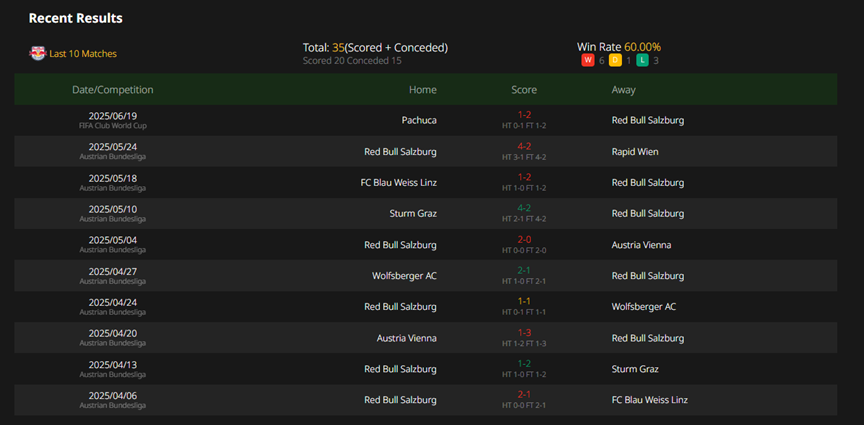The height and width of the screenshot is (425, 864).
Task: Select the 2025/06/19 date cell
Action: coord(112,116)
